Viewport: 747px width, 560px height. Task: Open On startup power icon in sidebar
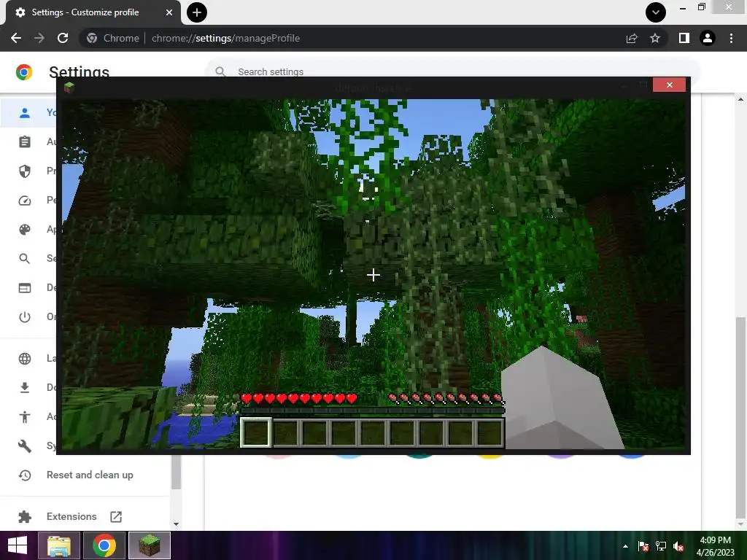[25, 317]
